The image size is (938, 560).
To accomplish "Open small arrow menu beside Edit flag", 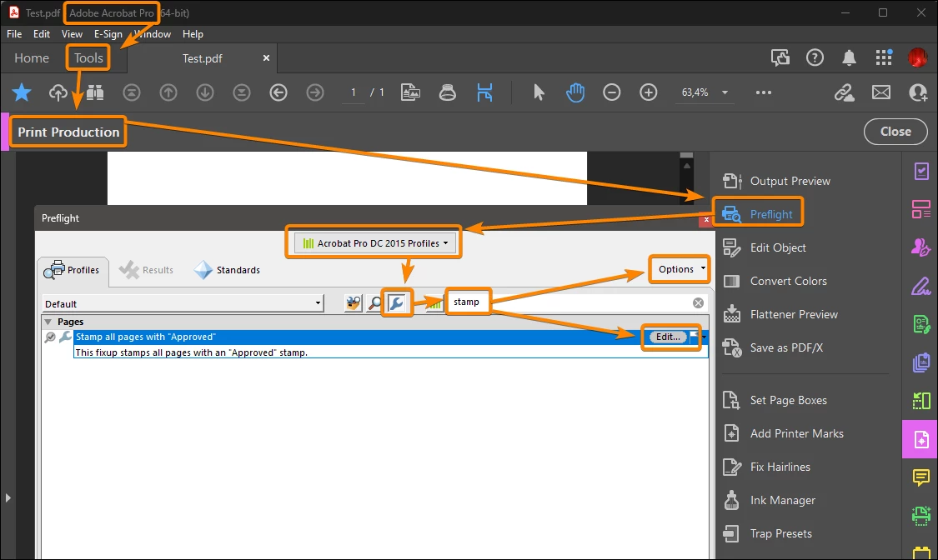I will click(704, 337).
